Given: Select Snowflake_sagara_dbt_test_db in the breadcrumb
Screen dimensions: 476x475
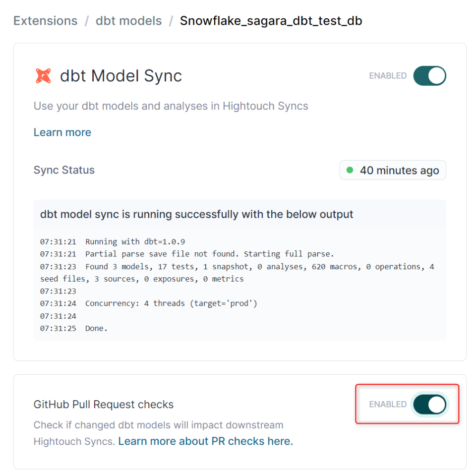Looking at the screenshot, I should point(271,21).
